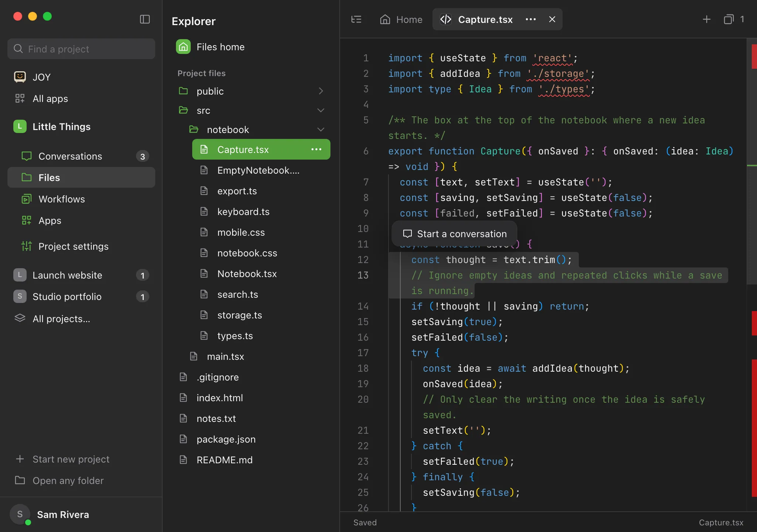Screen dimensions: 757x532
Task: Click Start new project
Action: (81, 459)
